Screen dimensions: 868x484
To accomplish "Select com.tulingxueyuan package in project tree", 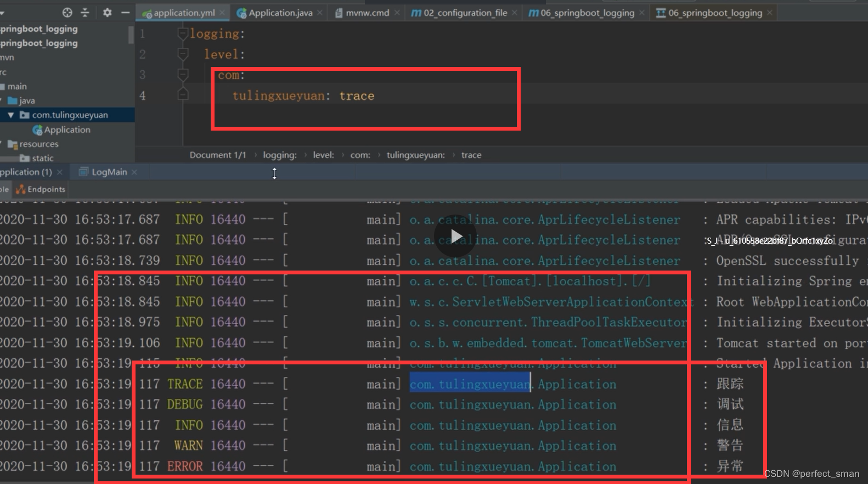I will point(70,115).
